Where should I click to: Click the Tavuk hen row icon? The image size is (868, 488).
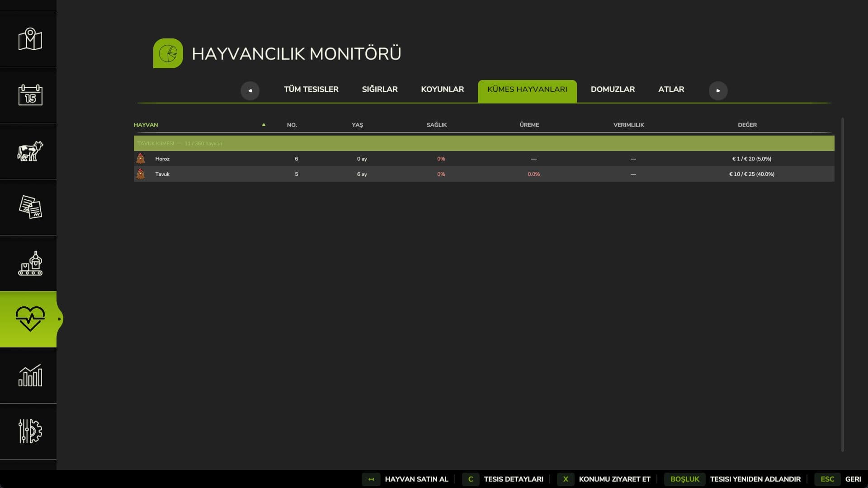(x=141, y=174)
